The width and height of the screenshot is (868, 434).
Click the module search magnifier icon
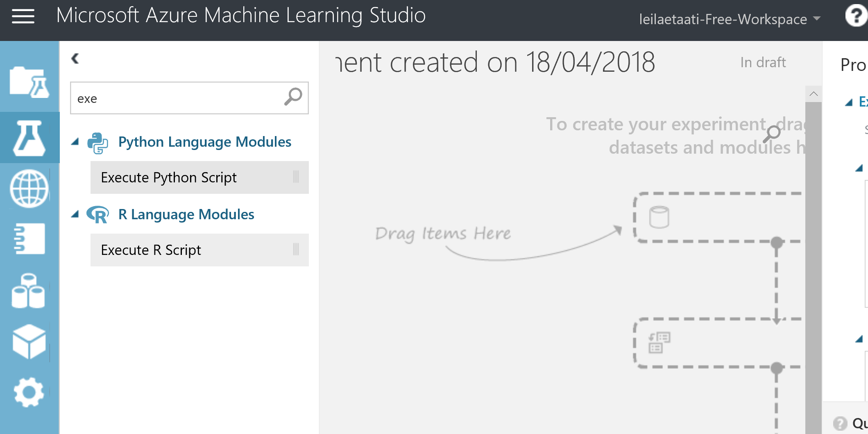point(293,98)
